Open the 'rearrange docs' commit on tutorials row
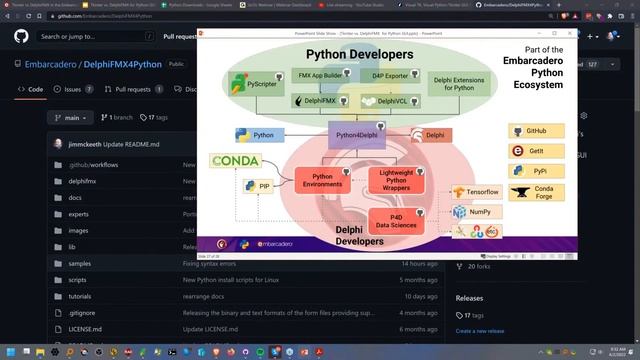 tap(203, 296)
